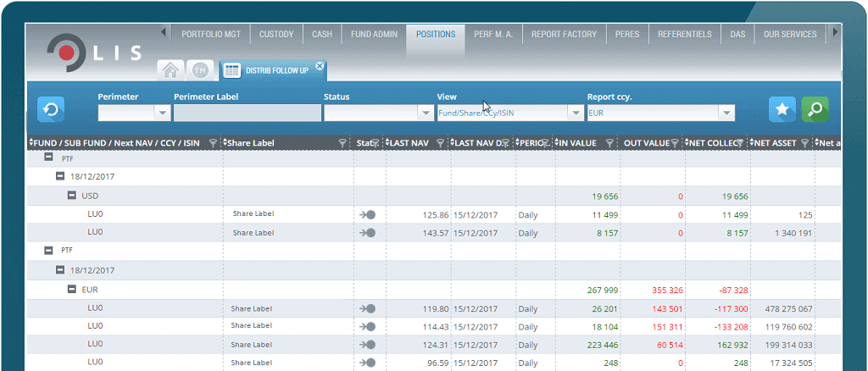The image size is (868, 371).
Task: Collapse the second PTF tree node
Action: pyautogui.click(x=48, y=251)
